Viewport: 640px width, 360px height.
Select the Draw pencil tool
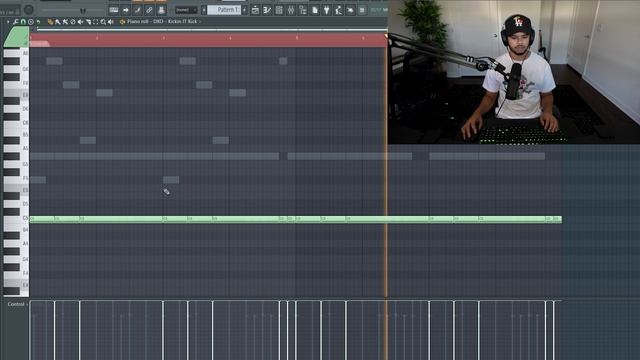click(50, 22)
